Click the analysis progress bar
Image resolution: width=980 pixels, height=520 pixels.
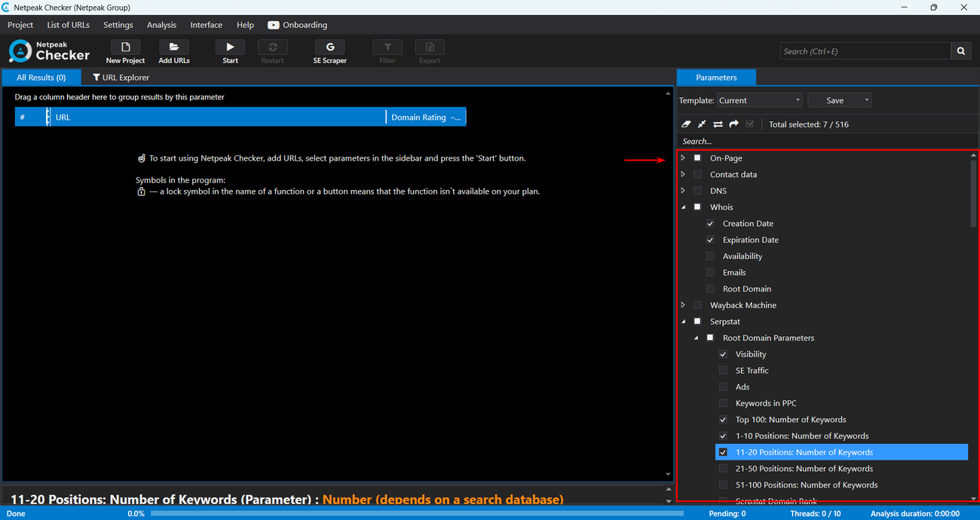(x=417, y=513)
